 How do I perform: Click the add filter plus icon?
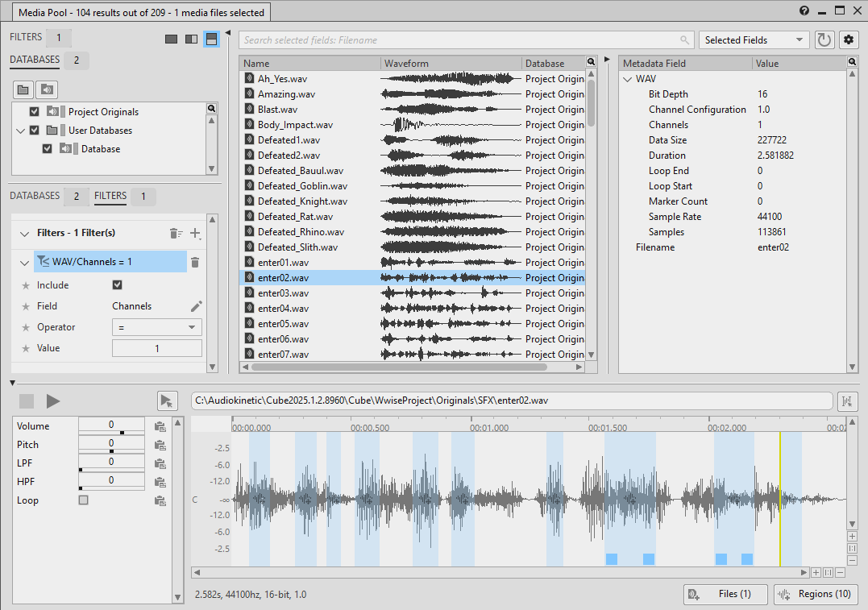click(x=195, y=233)
